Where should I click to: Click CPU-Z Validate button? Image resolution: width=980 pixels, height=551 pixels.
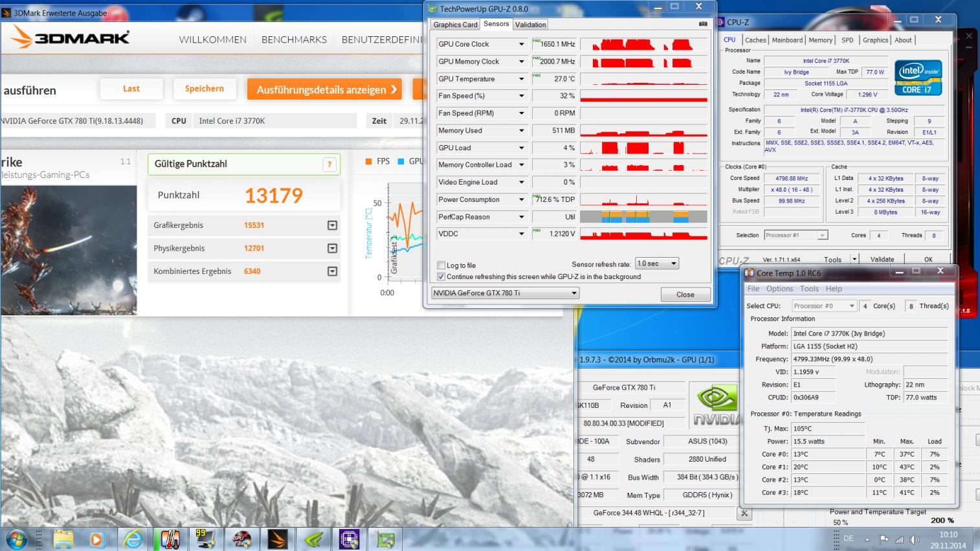click(x=882, y=259)
